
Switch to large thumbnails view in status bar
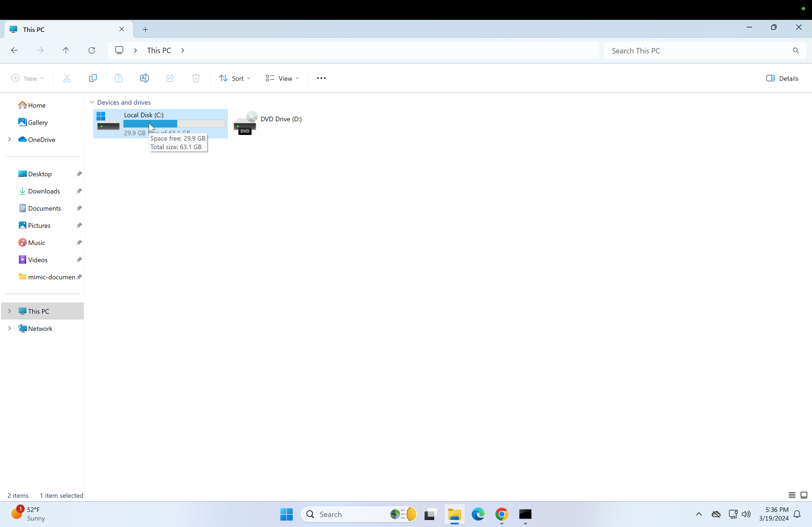[804, 495]
